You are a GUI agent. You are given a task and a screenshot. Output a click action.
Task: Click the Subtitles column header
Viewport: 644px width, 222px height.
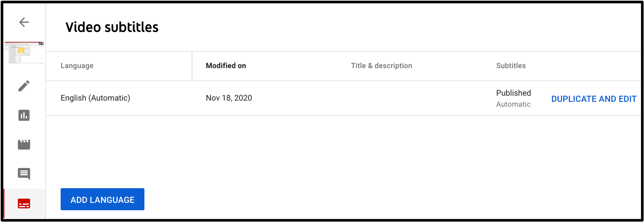511,65
